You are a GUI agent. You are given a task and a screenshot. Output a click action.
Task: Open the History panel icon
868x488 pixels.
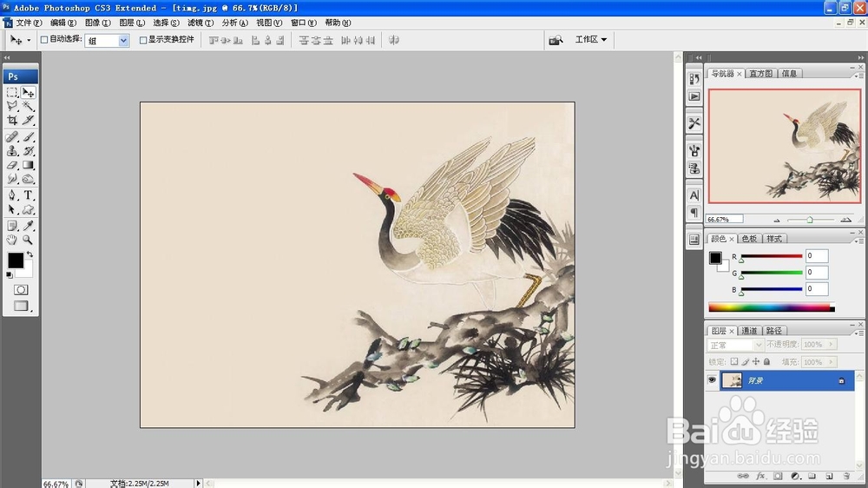(694, 79)
